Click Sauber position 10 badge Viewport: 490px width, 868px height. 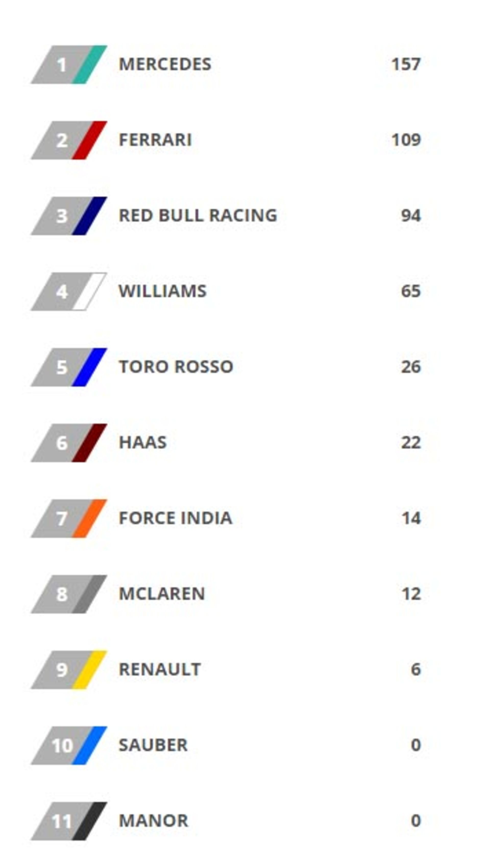(69, 745)
